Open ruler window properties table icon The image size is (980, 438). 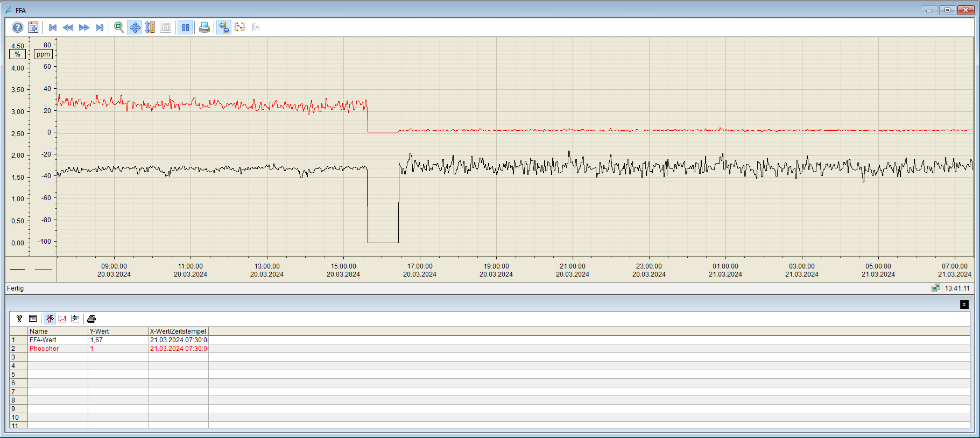pyautogui.click(x=33, y=319)
